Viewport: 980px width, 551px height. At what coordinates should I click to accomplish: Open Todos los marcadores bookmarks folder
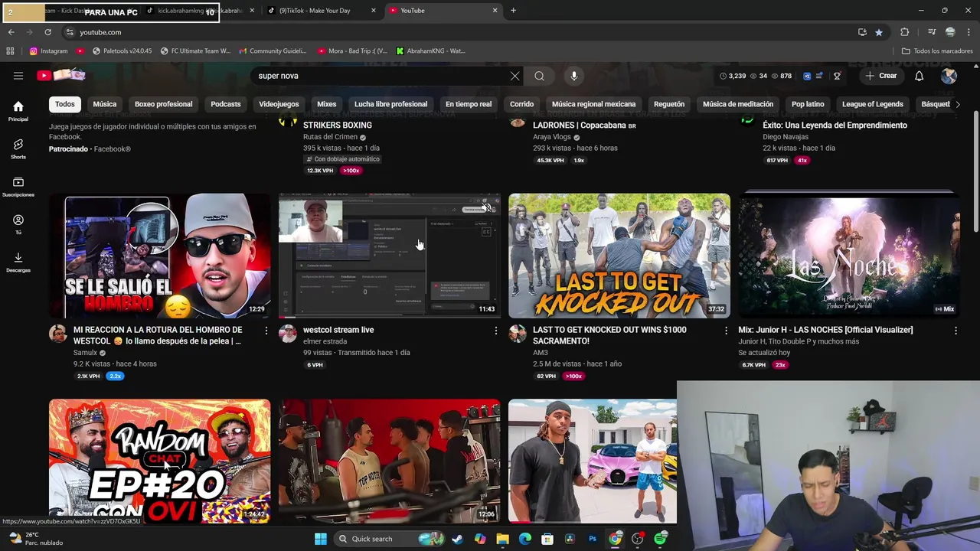point(937,51)
